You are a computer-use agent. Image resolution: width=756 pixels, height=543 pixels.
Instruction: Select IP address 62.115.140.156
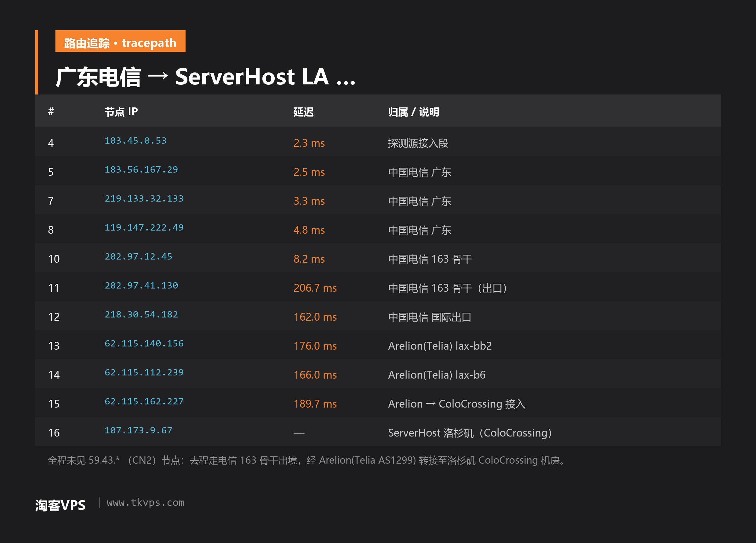(x=144, y=344)
